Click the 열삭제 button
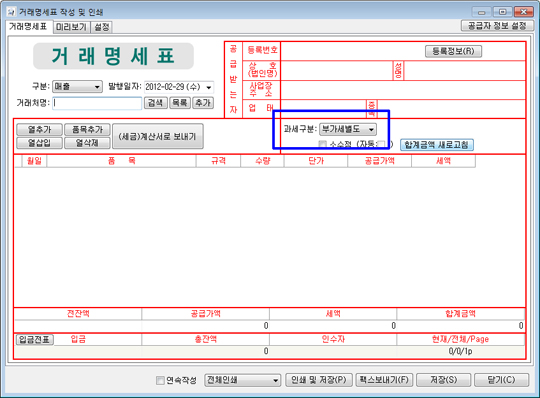540x398 pixels. 87,143
